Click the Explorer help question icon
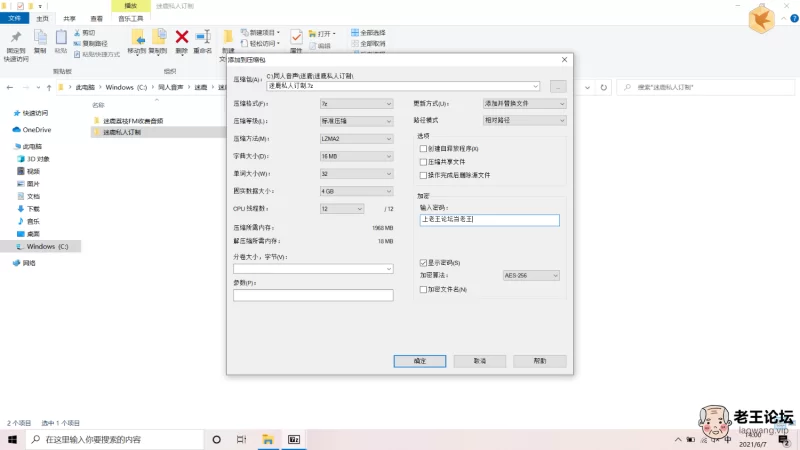This screenshot has width=800, height=450. (794, 18)
